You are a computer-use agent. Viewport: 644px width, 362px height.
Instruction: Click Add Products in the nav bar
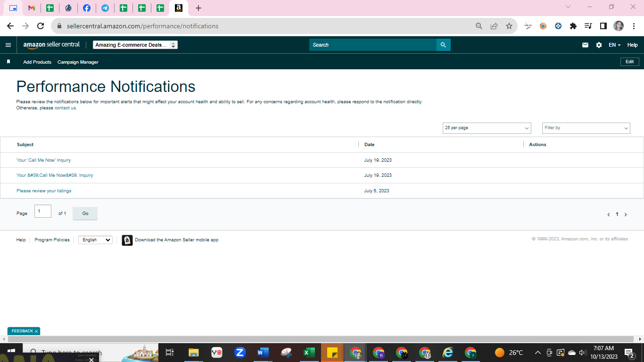click(x=37, y=62)
